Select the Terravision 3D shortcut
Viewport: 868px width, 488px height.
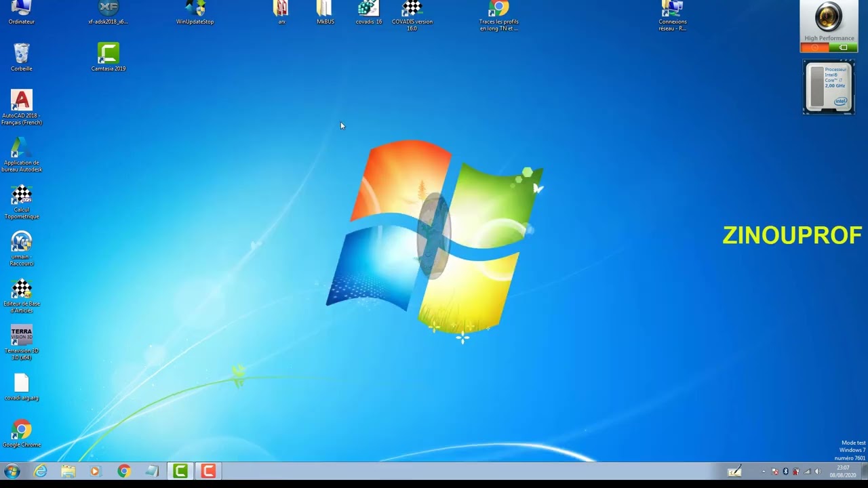(x=22, y=343)
